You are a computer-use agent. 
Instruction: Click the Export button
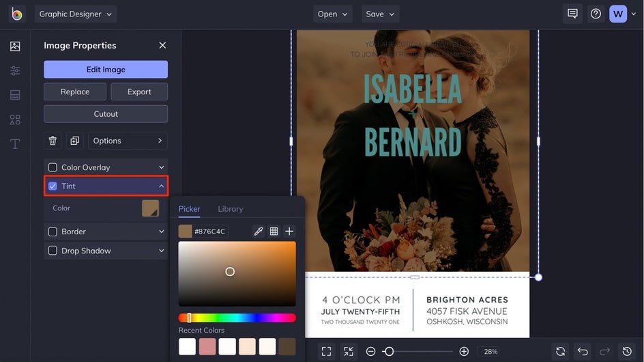click(139, 92)
